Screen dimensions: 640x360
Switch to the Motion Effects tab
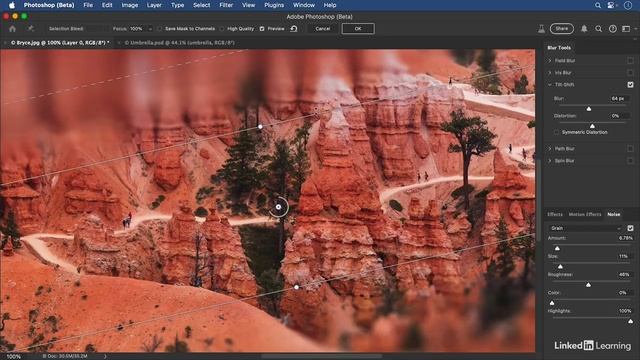(x=585, y=214)
